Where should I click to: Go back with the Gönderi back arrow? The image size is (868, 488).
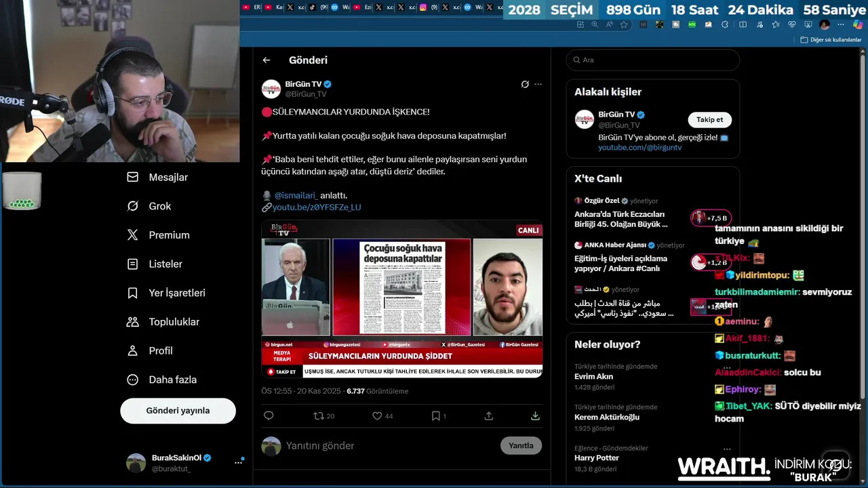pyautogui.click(x=267, y=60)
